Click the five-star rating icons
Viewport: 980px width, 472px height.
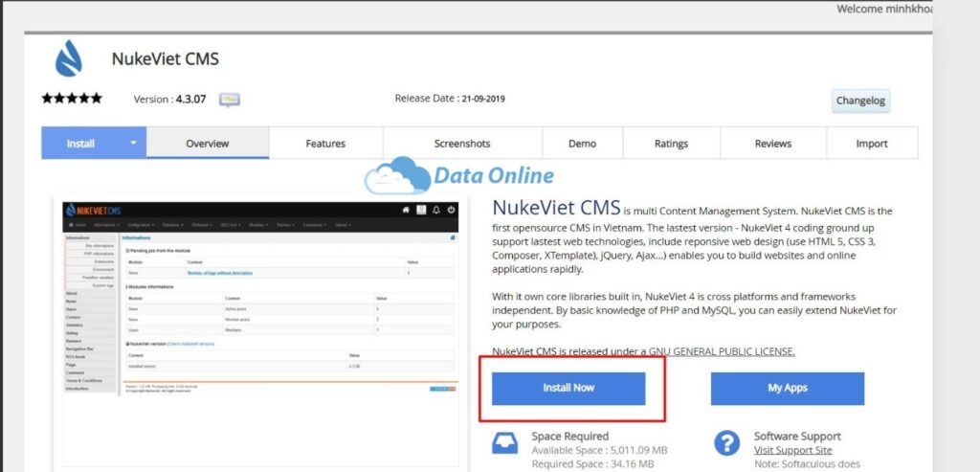[72, 99]
